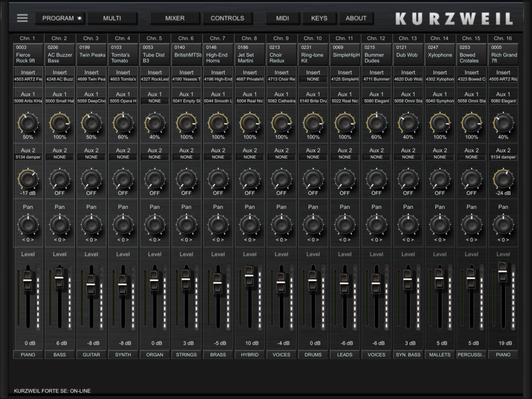Click Chn. 11 Aux 2 knob set to OFF
The width and height of the screenshot is (532, 399).
[x=345, y=179]
